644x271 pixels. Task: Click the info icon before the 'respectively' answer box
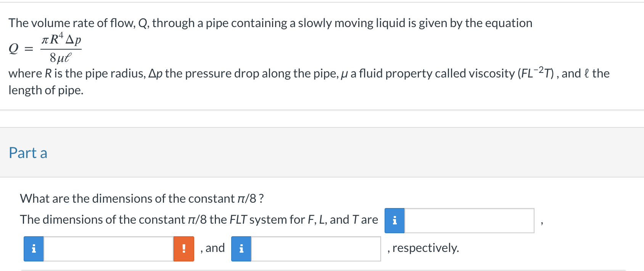coord(241,248)
